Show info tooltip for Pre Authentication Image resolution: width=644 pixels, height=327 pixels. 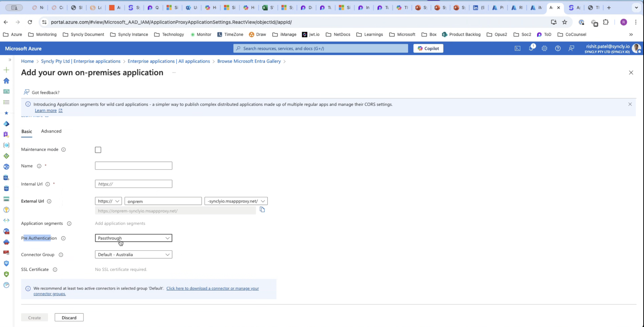(x=63, y=238)
